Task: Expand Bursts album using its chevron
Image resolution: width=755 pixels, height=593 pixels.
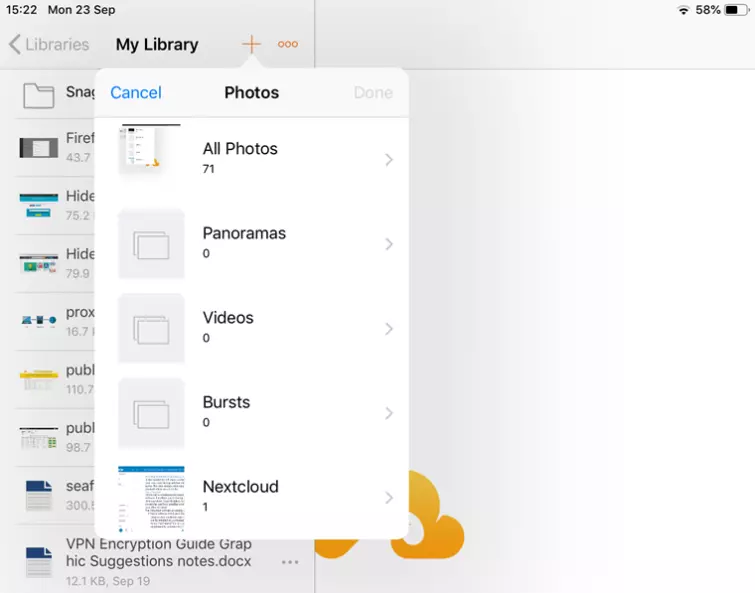Action: 389,413
